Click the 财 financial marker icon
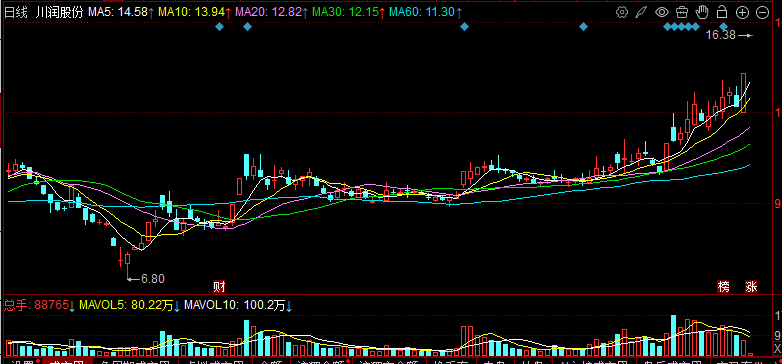This screenshot has height=364, width=782. tap(219, 287)
